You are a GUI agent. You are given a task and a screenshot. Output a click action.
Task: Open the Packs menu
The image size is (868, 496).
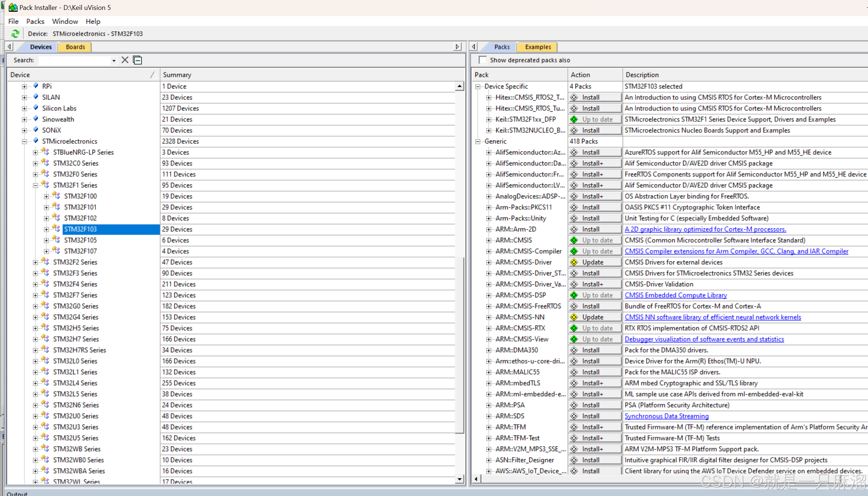coord(35,21)
